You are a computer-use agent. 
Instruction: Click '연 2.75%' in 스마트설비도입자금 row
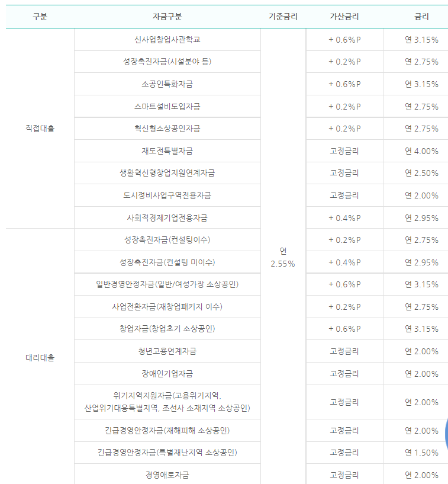(421, 107)
